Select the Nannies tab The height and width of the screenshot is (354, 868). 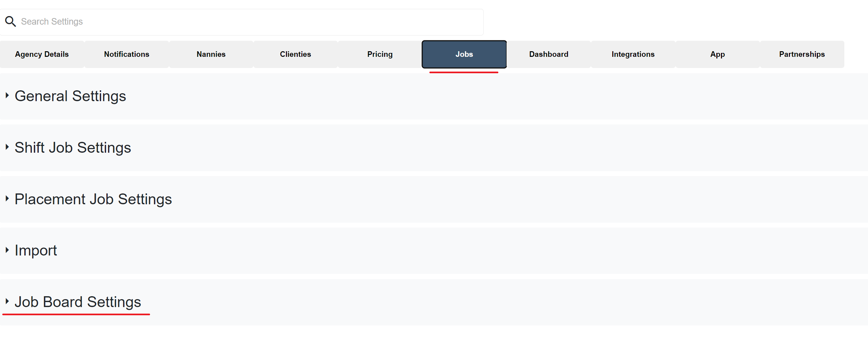(211, 54)
